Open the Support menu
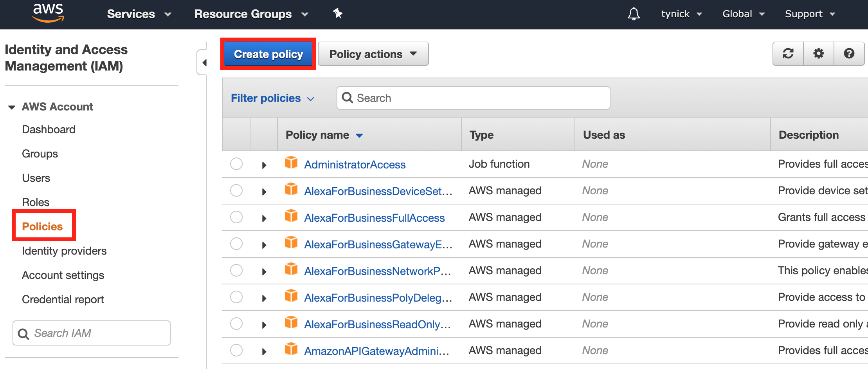Image resolution: width=868 pixels, height=369 pixels. (x=810, y=14)
